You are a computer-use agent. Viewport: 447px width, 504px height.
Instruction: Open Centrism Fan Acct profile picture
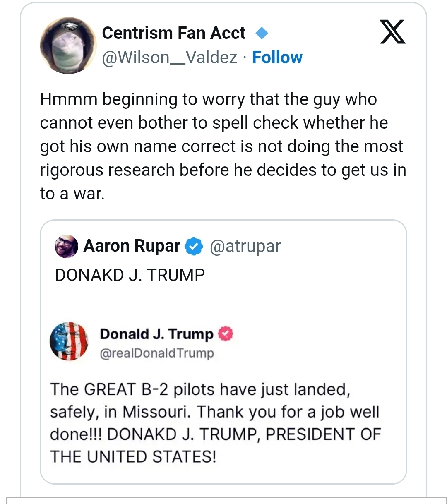(x=68, y=46)
